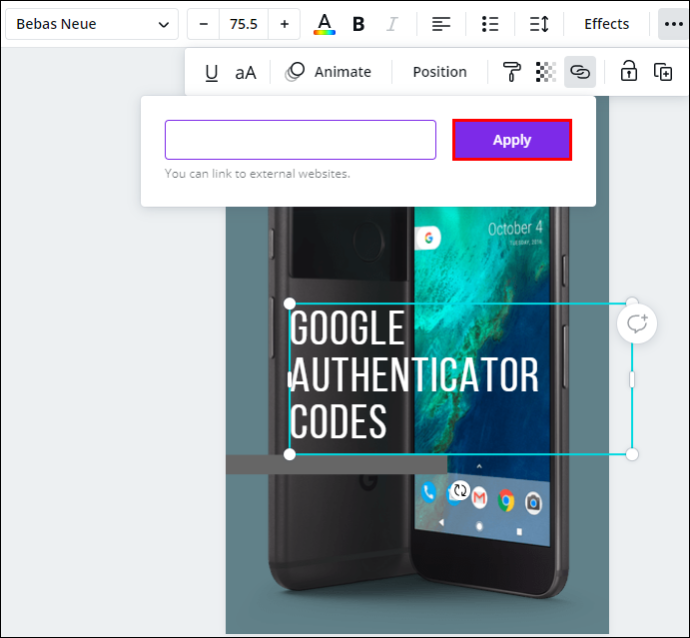Click the gray rectangle bar shape

[337, 465]
